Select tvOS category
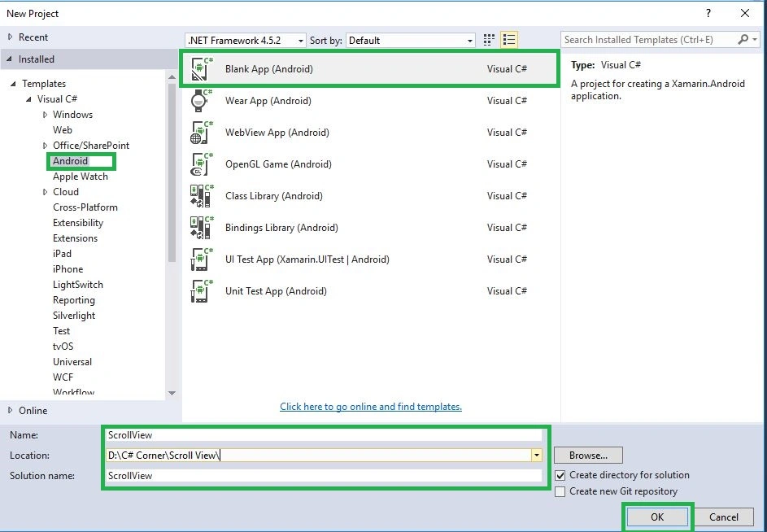The height and width of the screenshot is (532, 767). point(63,347)
